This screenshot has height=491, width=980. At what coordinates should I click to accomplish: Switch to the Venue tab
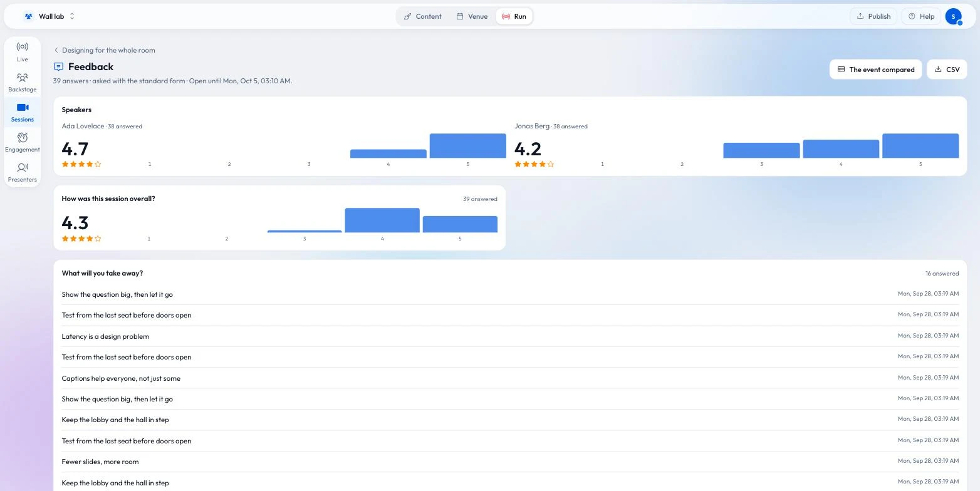coord(472,16)
